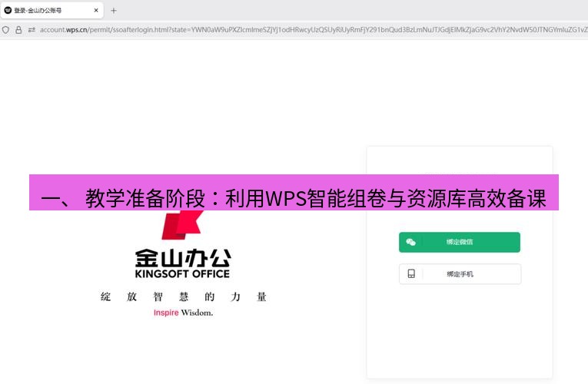Viewport: 588px width, 384px height.
Task: Click the KINGSOFT OFFICE text
Action: click(x=182, y=274)
